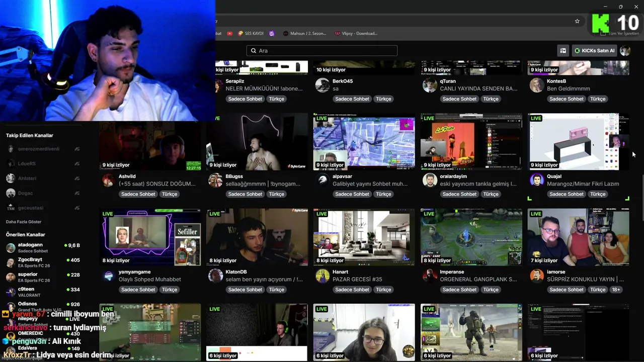Open recommended channel Odisnos
Viewport: 644px width, 362px height.
point(43,306)
